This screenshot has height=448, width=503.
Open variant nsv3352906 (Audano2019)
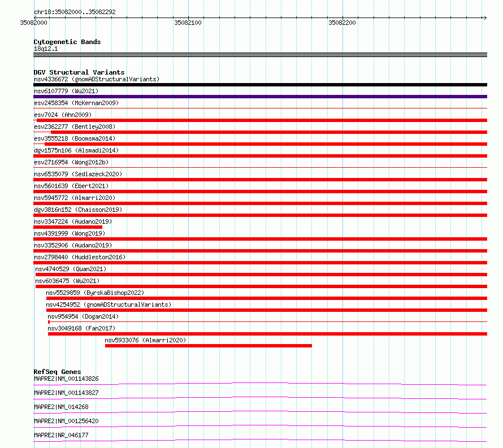(73, 245)
